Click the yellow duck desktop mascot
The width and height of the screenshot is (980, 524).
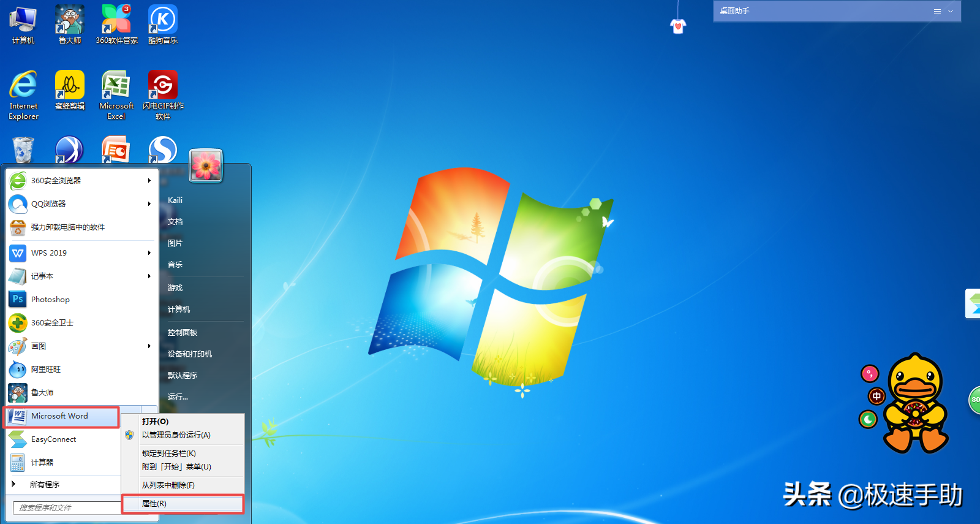[x=915, y=403]
